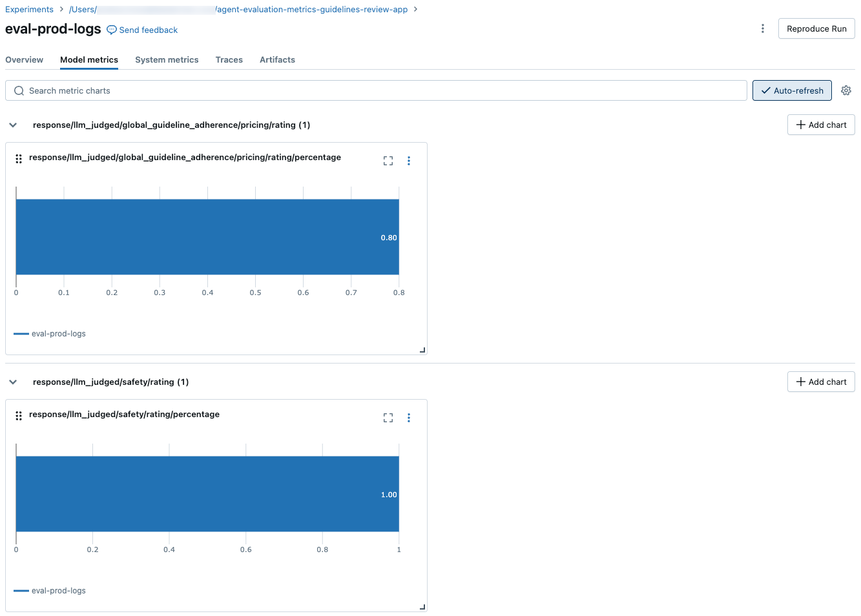Open the metric charts settings gear
This screenshot has width=861, height=616.
tap(846, 90)
